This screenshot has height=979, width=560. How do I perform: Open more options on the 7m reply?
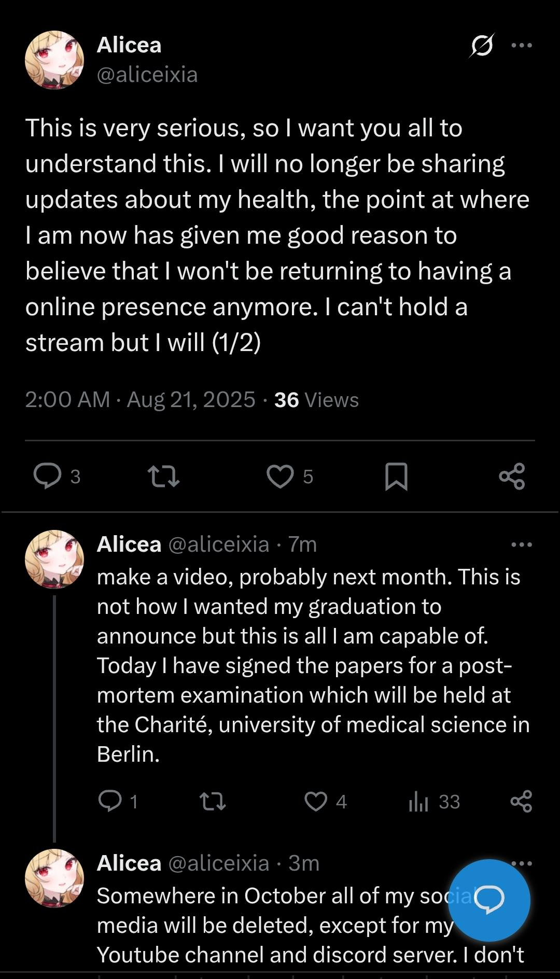[521, 544]
